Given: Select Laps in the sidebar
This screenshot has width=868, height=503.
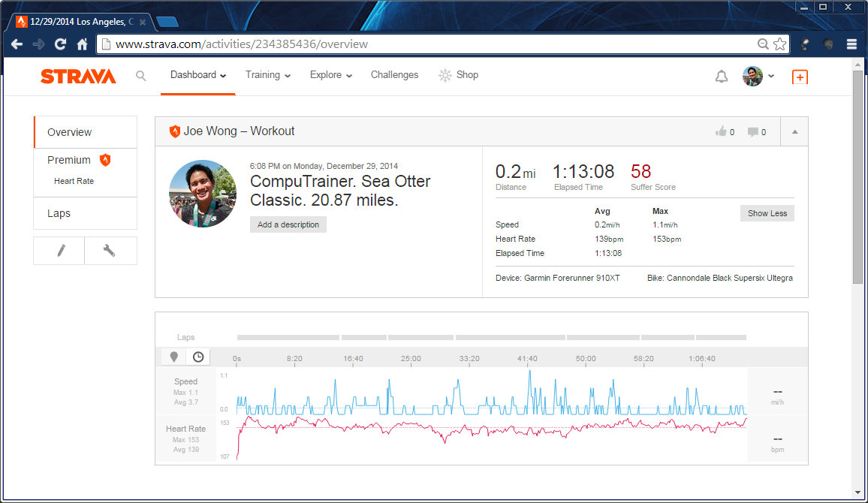Looking at the screenshot, I should [59, 213].
